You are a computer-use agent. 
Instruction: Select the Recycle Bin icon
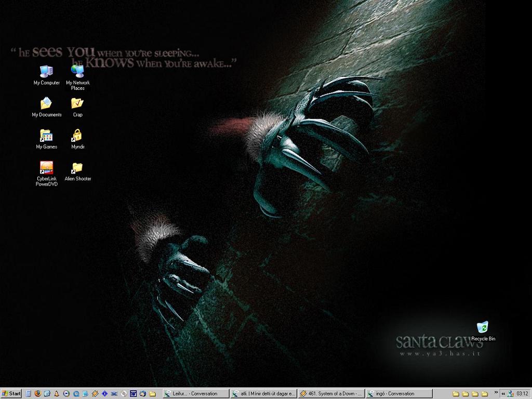pyautogui.click(x=483, y=331)
